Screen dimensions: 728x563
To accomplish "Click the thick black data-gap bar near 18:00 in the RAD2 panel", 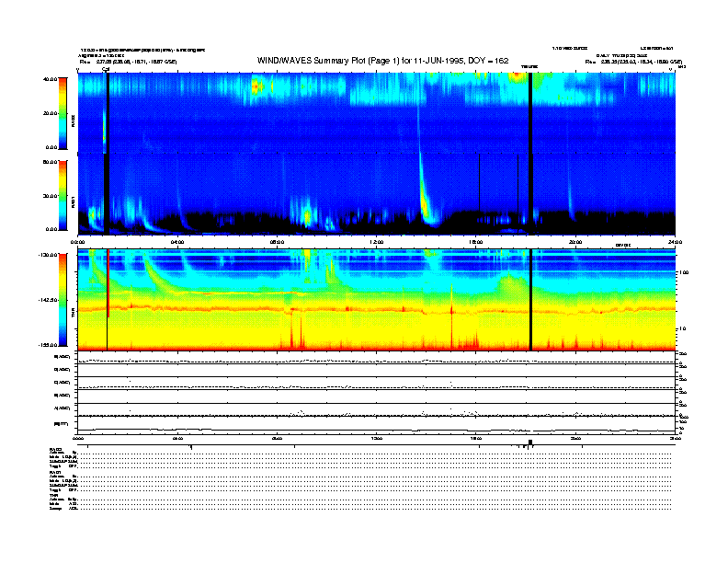I will 530,113.
